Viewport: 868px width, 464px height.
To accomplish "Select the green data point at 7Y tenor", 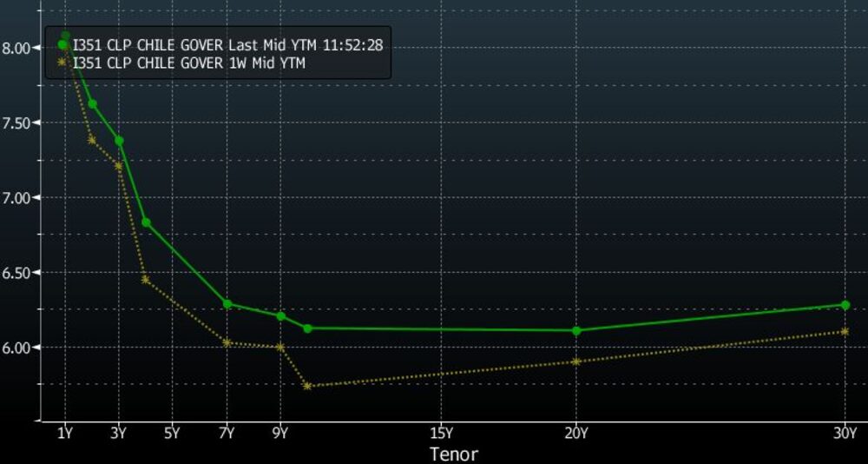I will [x=227, y=303].
